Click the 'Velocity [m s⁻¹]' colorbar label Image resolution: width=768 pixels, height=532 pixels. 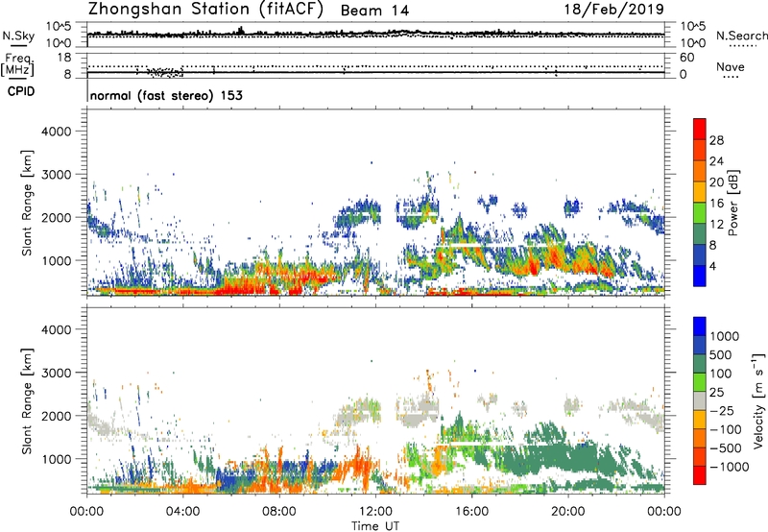coord(758,400)
